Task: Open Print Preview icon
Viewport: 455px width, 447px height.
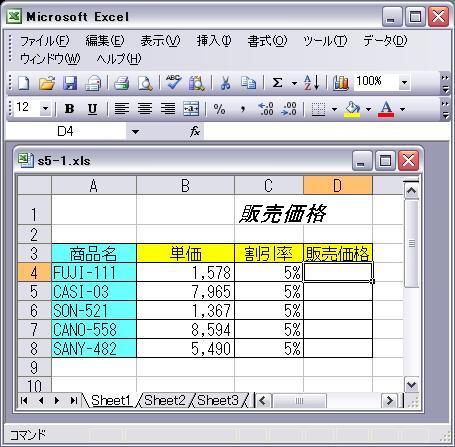Action: point(145,83)
